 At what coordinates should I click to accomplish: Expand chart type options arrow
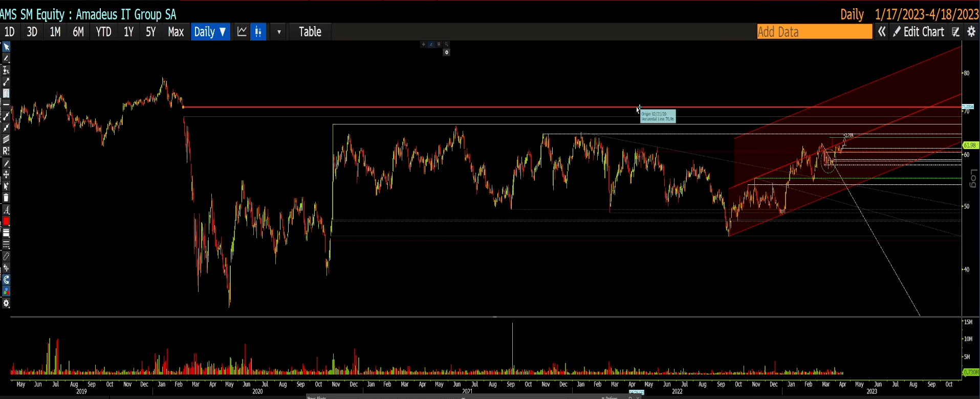279,32
